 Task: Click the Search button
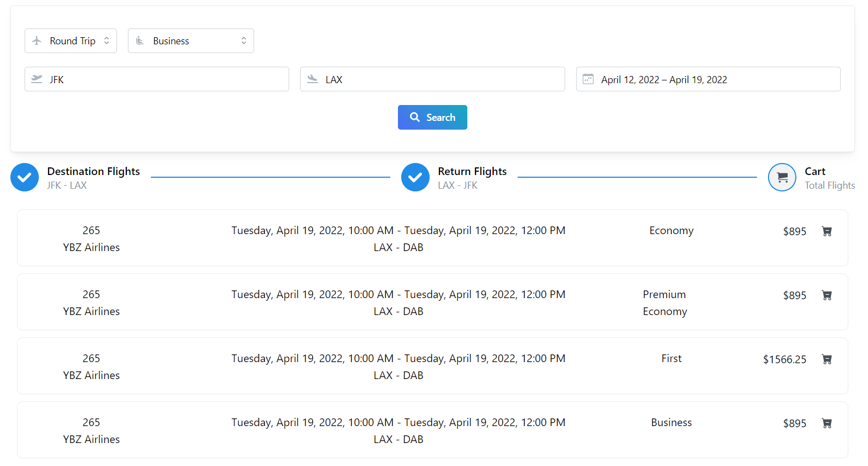coord(432,118)
